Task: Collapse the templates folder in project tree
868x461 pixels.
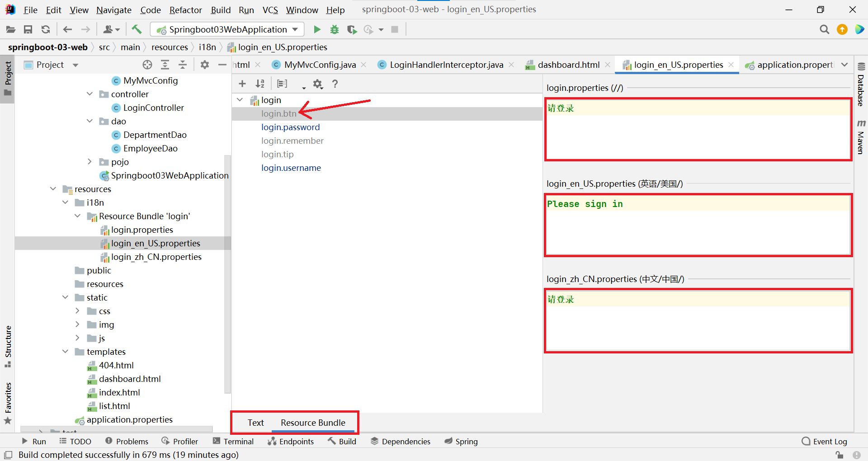Action: pos(66,352)
